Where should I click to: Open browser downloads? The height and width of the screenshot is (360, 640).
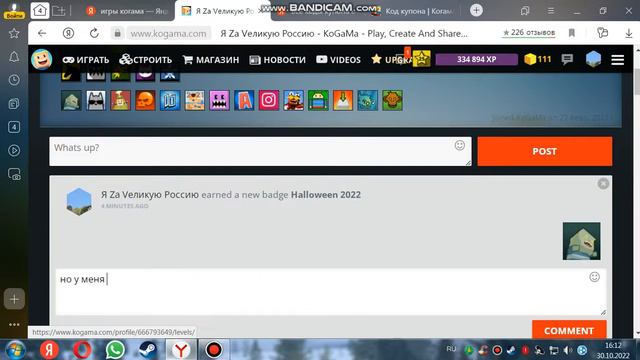[x=629, y=33]
